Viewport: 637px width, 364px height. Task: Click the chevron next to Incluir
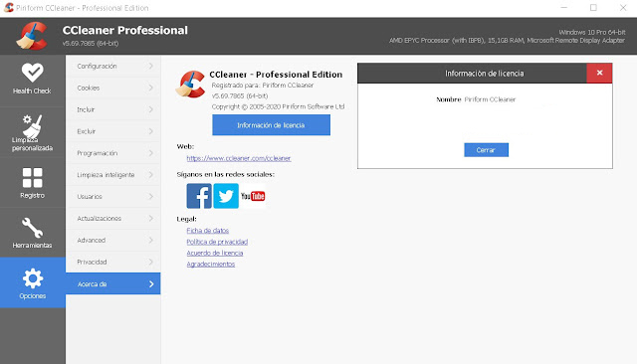tap(150, 109)
